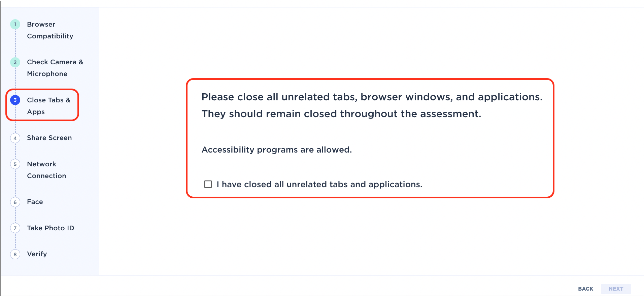Viewport: 644px width, 296px height.
Task: Select the Verify step
Action: pyautogui.click(x=37, y=254)
